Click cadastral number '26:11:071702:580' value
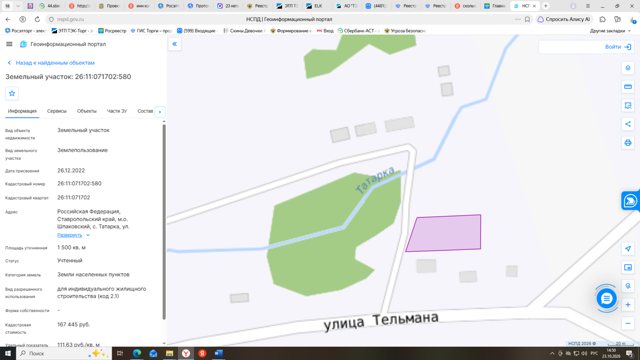The height and width of the screenshot is (360, 640). tap(79, 184)
